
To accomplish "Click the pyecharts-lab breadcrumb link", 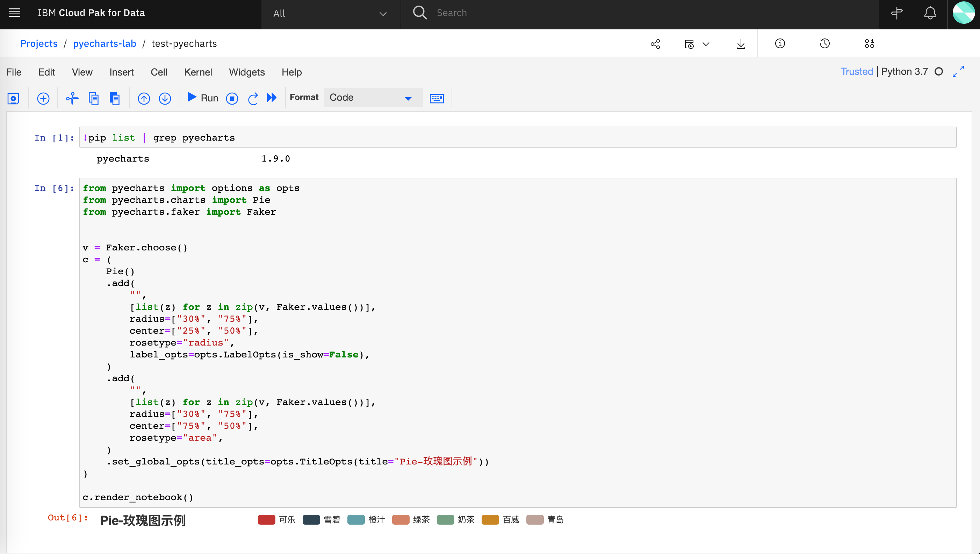I will coord(105,43).
